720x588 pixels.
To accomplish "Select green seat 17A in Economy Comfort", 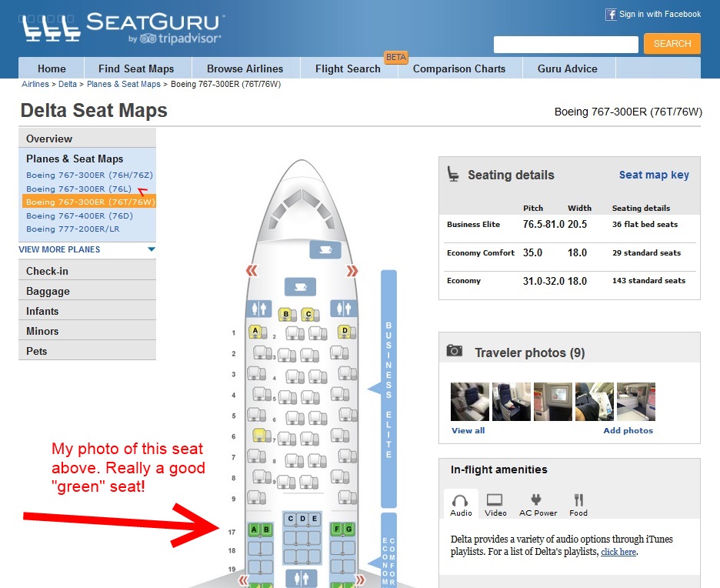I will click(254, 530).
